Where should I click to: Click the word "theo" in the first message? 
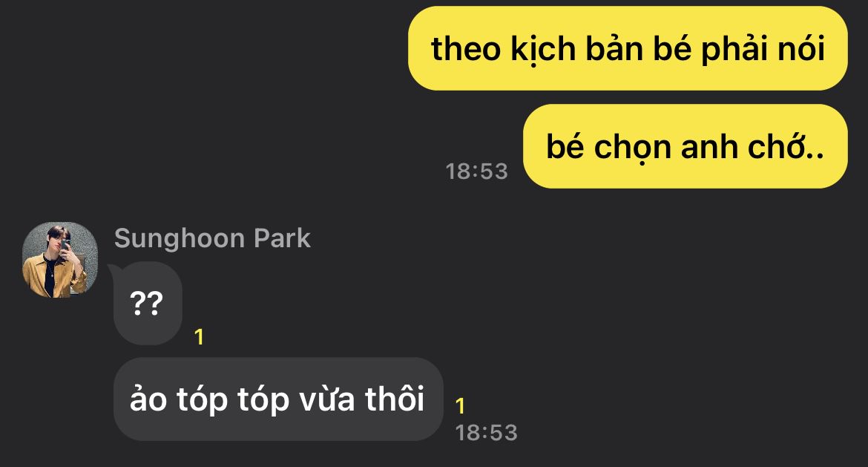point(466,49)
